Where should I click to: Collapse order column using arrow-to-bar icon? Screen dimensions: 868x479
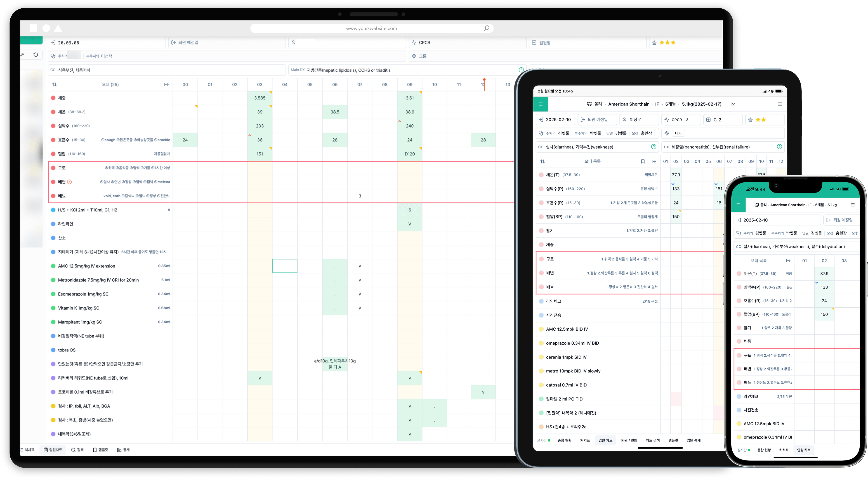pos(166,85)
